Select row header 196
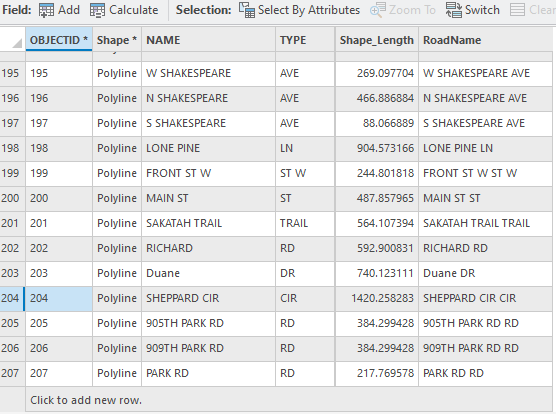This screenshot has width=556, height=414. tap(12, 98)
